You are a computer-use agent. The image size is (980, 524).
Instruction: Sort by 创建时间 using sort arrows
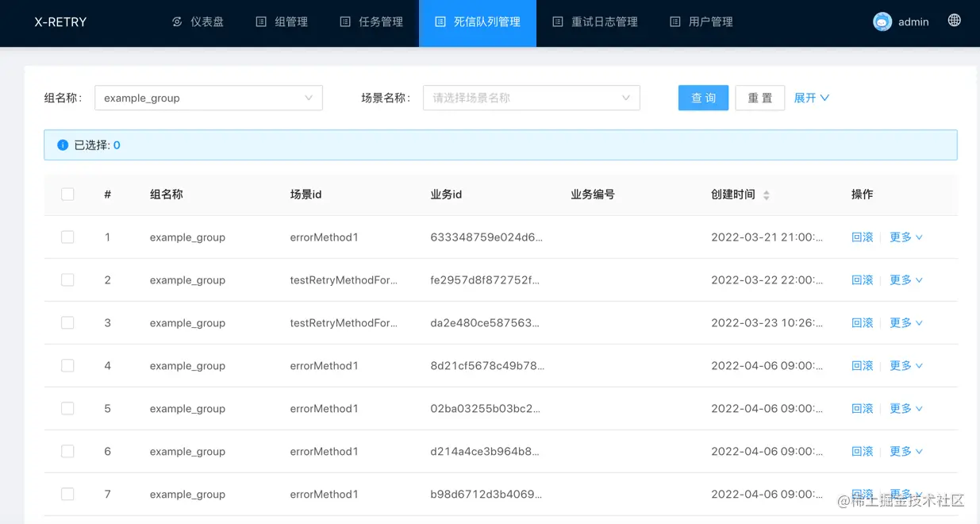coord(766,195)
